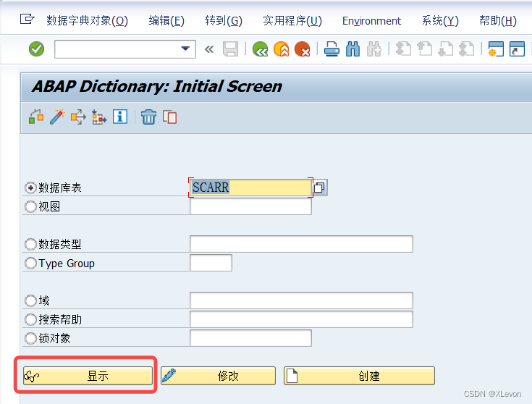The width and height of the screenshot is (532, 404).
Task: Click the Type Group input field
Action: click(x=211, y=263)
